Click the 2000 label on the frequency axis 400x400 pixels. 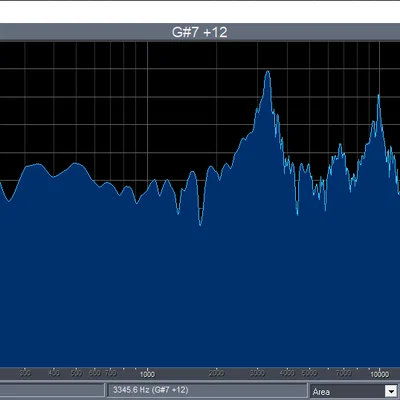pyautogui.click(x=216, y=373)
